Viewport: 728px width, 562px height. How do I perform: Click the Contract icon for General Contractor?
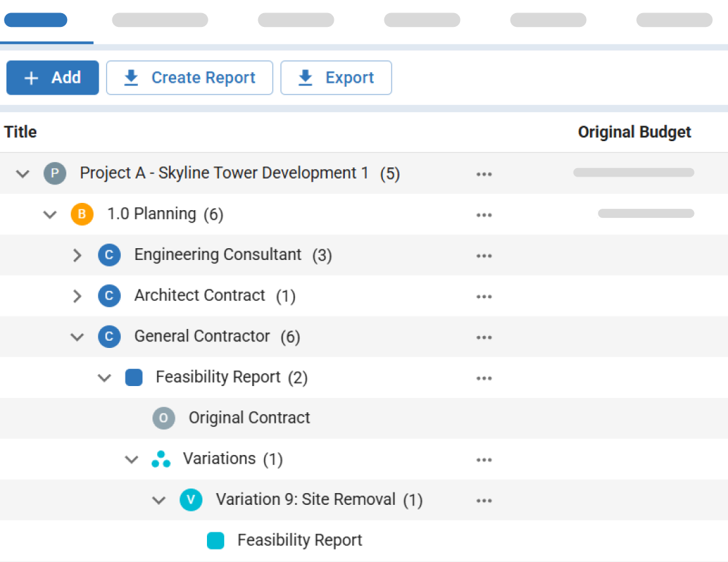coord(109,336)
